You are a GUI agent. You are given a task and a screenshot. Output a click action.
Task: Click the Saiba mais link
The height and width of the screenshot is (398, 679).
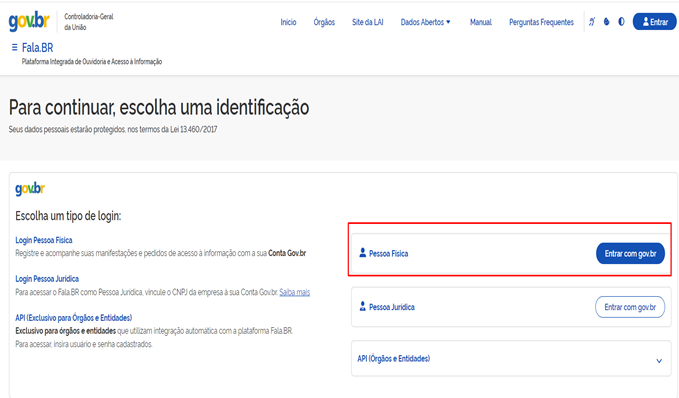coord(294,292)
